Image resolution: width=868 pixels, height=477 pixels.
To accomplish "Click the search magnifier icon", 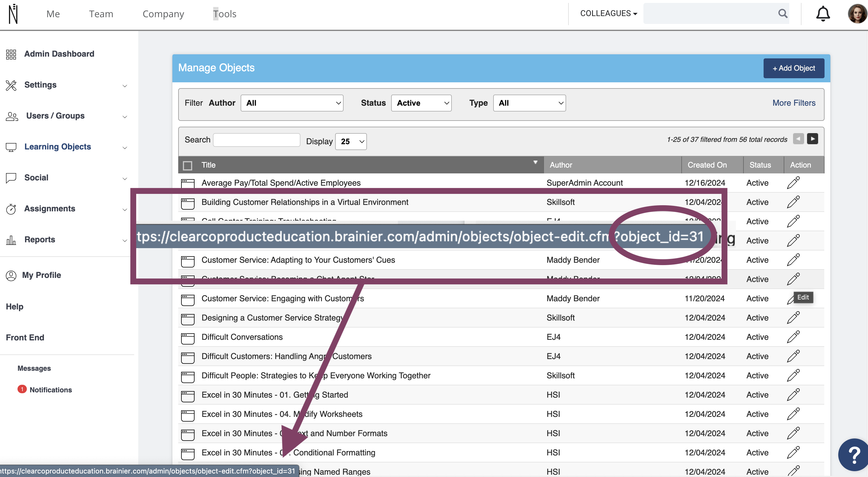I will (783, 13).
